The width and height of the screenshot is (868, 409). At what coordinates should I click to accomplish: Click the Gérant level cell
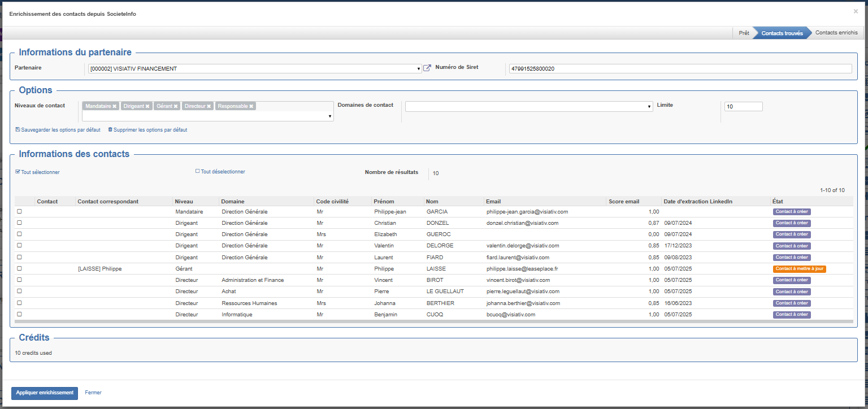click(184, 269)
